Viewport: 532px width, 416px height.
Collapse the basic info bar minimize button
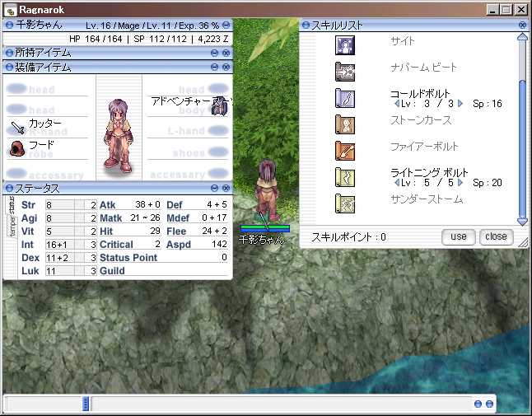pyautogui.click(x=226, y=25)
